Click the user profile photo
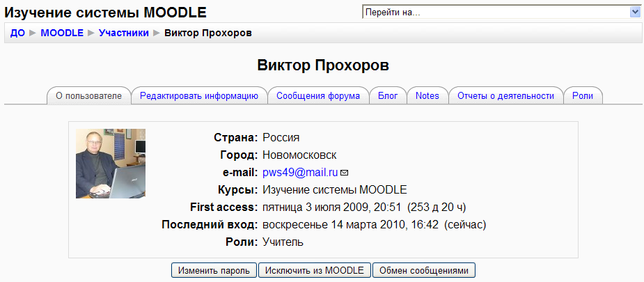The height and width of the screenshot is (282, 644). [x=111, y=164]
